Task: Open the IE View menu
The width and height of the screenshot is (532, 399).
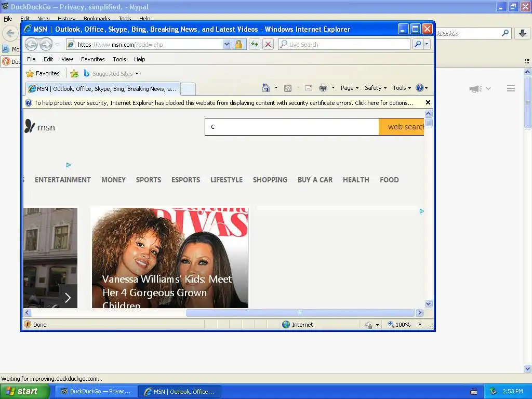Action: pos(67,59)
